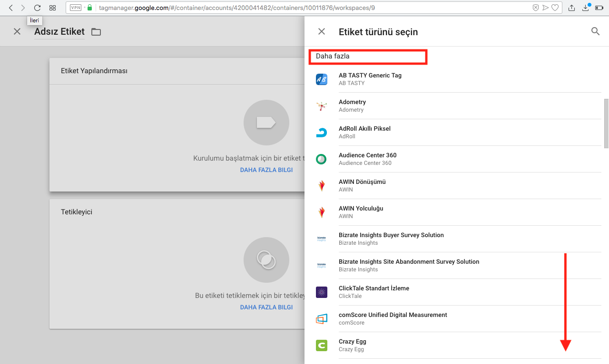Select the Adometry tag type title
This screenshot has width=609, height=364.
352,102
